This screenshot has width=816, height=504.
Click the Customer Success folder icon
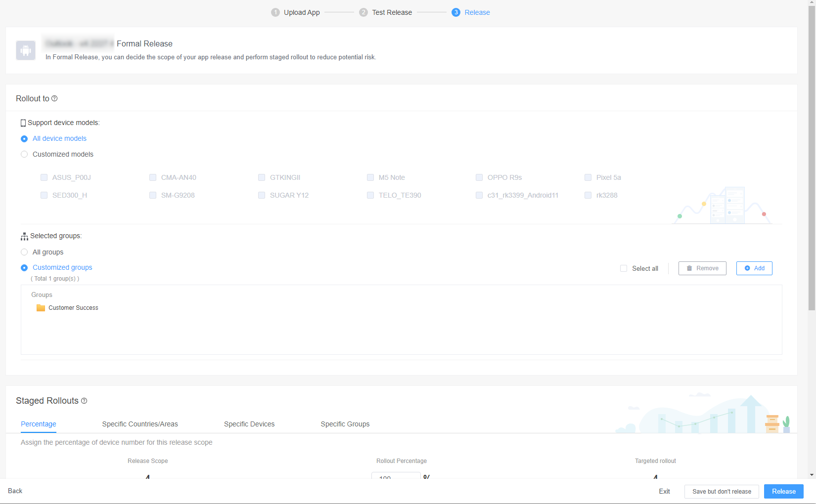[x=41, y=308]
